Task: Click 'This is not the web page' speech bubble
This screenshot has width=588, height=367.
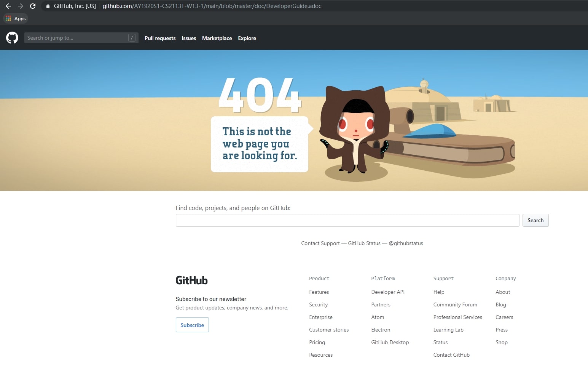Action: pyautogui.click(x=261, y=144)
